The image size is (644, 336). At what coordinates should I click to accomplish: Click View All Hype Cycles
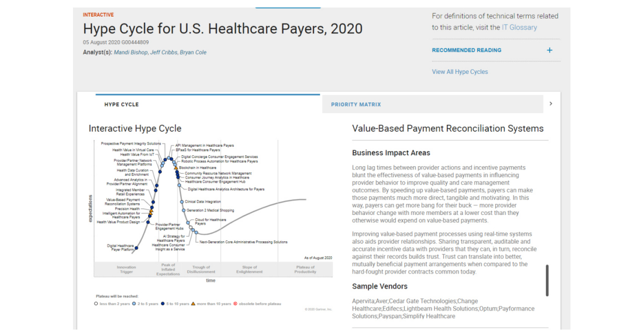point(459,71)
